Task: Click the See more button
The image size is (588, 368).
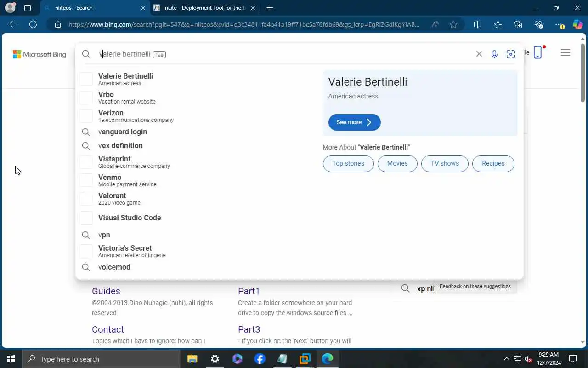Action: click(354, 122)
